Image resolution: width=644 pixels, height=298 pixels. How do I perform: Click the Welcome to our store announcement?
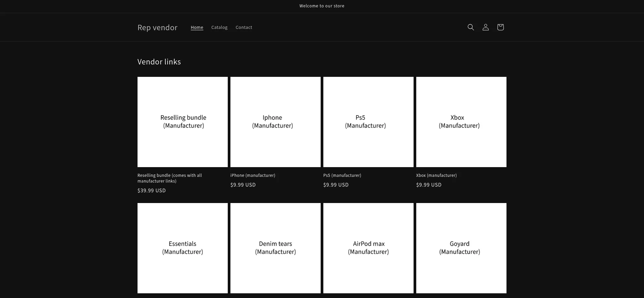click(322, 6)
